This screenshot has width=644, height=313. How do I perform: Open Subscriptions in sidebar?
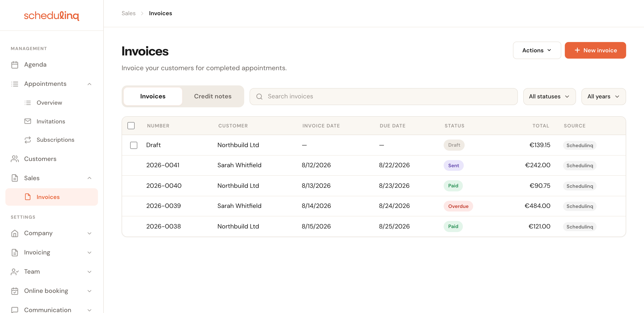[x=51, y=140]
